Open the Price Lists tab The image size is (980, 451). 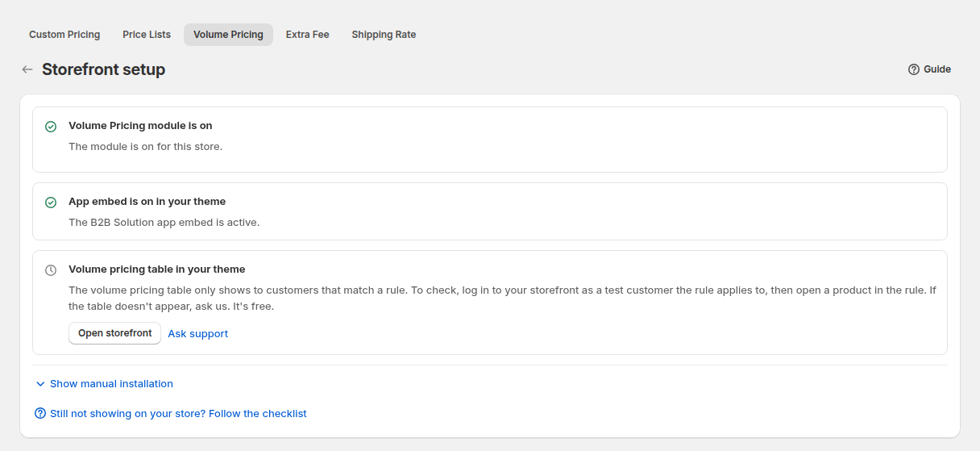coord(147,35)
